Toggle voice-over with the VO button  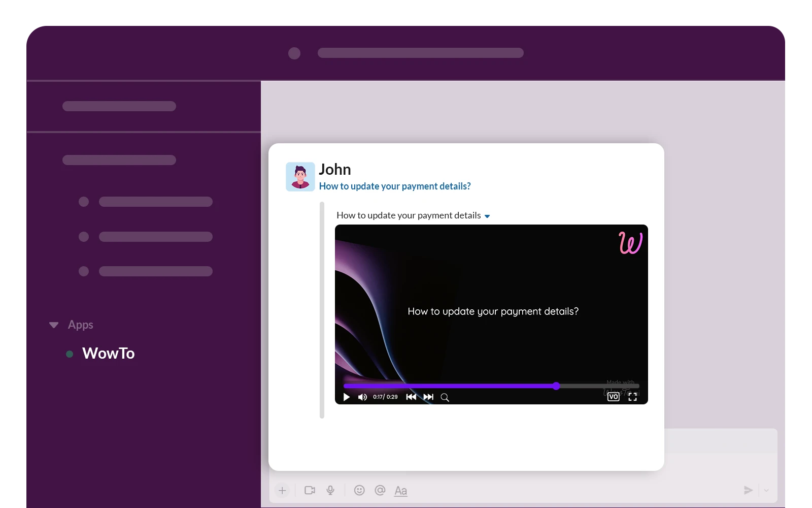[613, 397]
